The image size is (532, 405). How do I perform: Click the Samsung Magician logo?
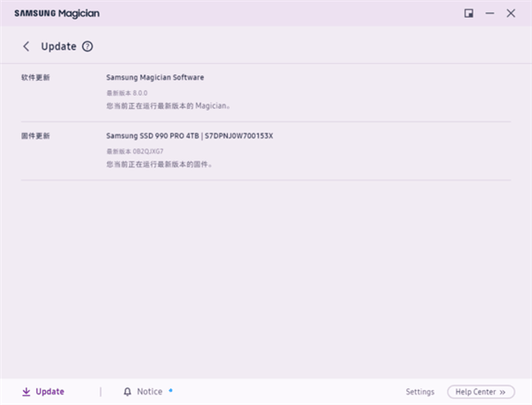pyautogui.click(x=57, y=13)
